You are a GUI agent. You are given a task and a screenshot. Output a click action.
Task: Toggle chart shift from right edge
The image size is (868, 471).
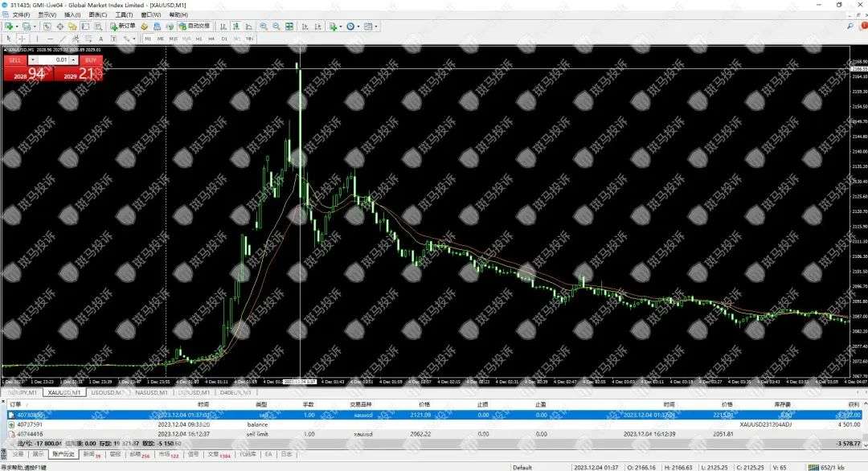[x=317, y=26]
